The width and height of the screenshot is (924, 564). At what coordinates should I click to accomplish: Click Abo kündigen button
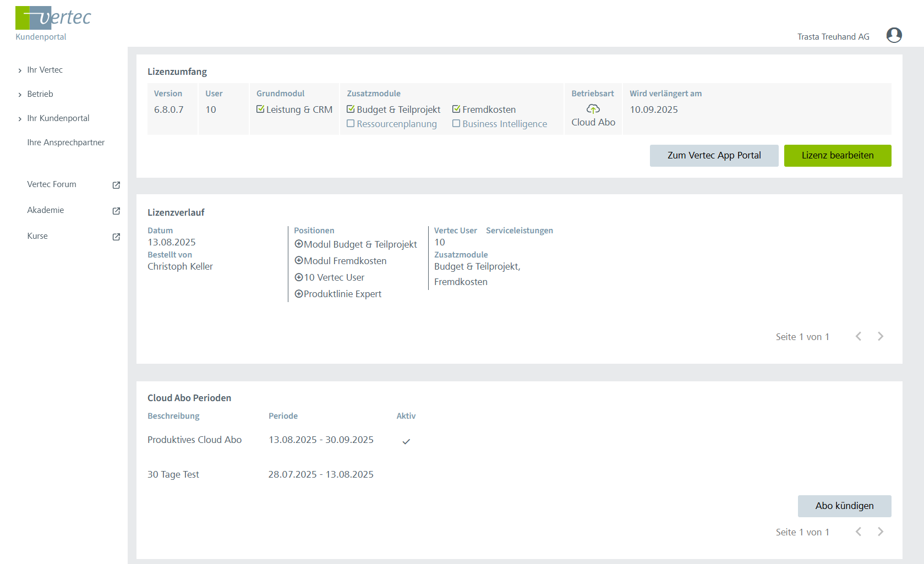coord(844,506)
